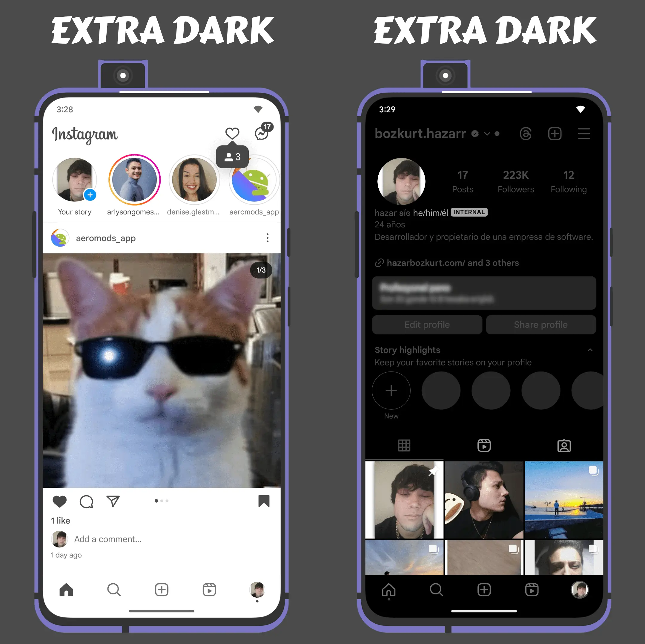Screen dimensions: 645x644
Task: Tap Edit profile button
Action: [x=426, y=325]
